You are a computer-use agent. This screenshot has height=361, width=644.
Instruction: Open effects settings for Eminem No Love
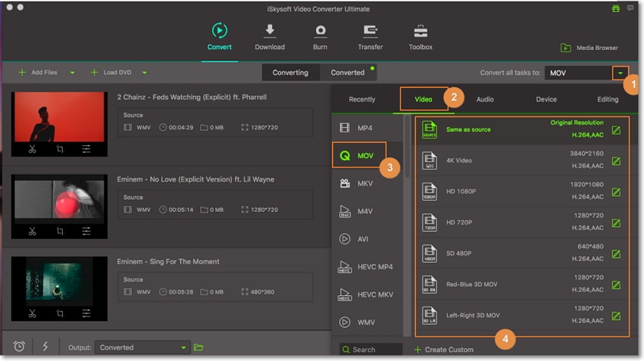coord(86,232)
